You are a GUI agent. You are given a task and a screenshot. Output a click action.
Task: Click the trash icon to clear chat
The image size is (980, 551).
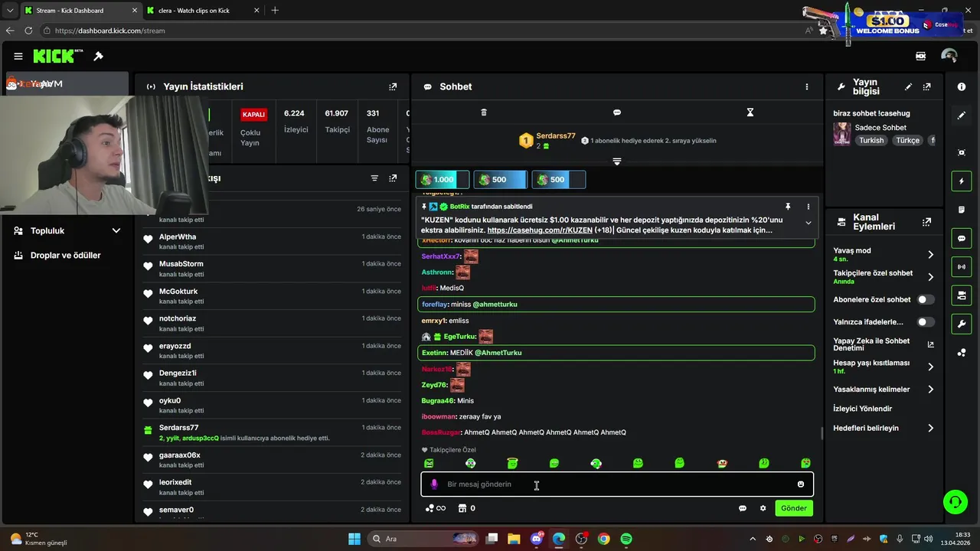tap(484, 112)
